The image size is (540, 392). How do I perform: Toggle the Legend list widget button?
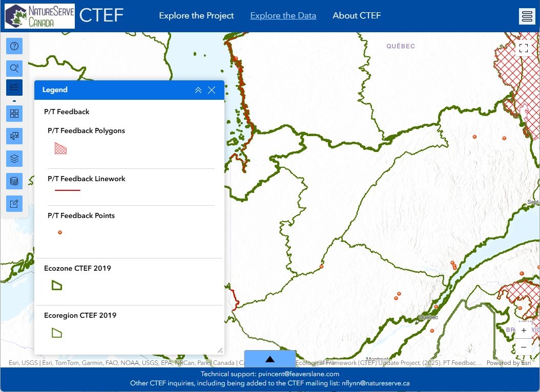14,88
